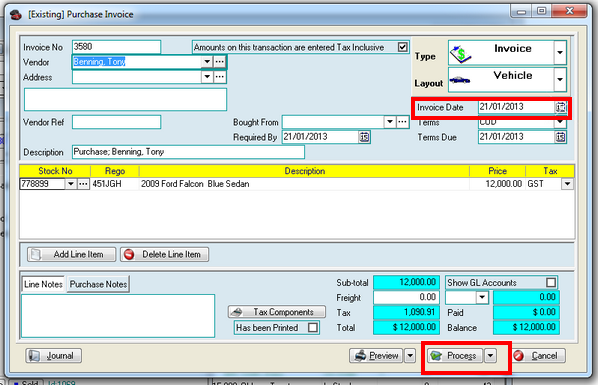Viewport: 598px width, 385px height.
Task: Open the GST tax dropdown on line item
Action: (567, 184)
